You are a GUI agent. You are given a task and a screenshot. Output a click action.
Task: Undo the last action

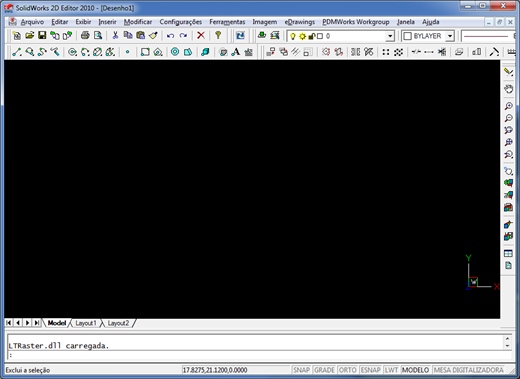coord(170,35)
